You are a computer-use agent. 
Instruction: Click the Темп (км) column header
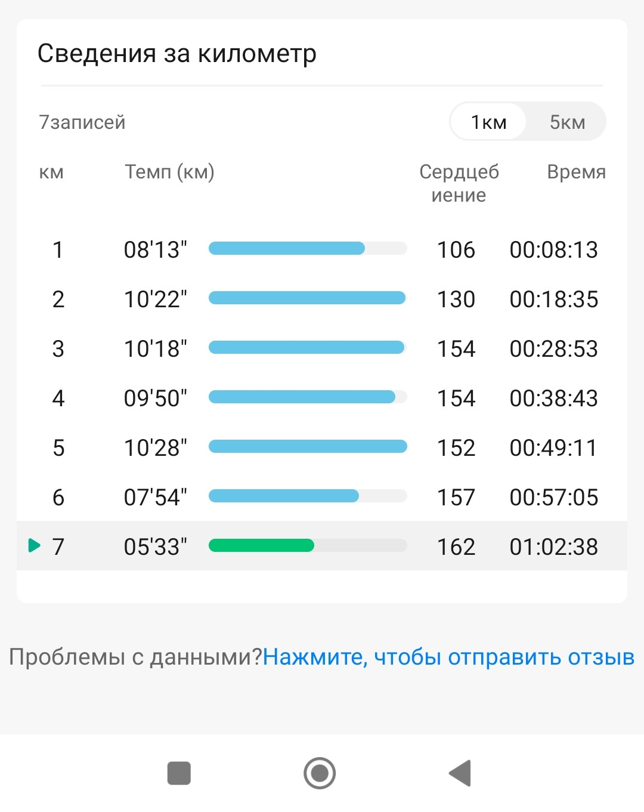click(x=169, y=172)
